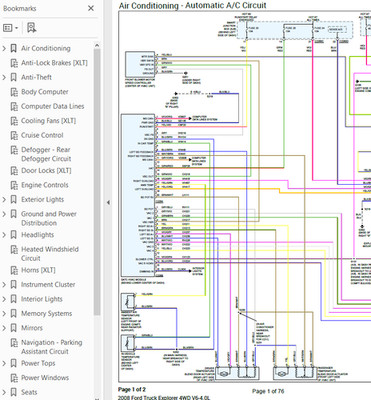
Task: Go to Anti-Lock Brakes [XLT] bookmark
Action: (x=54, y=63)
